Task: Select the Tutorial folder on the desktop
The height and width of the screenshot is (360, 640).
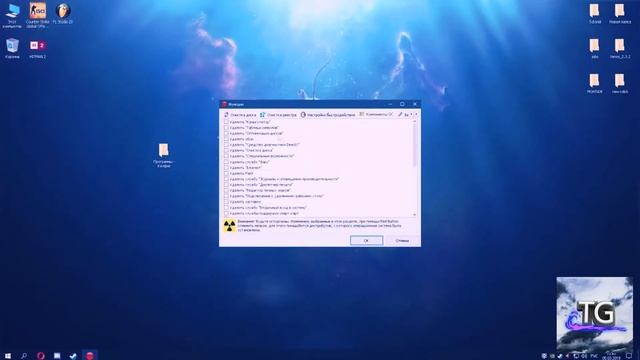Action: point(595,13)
